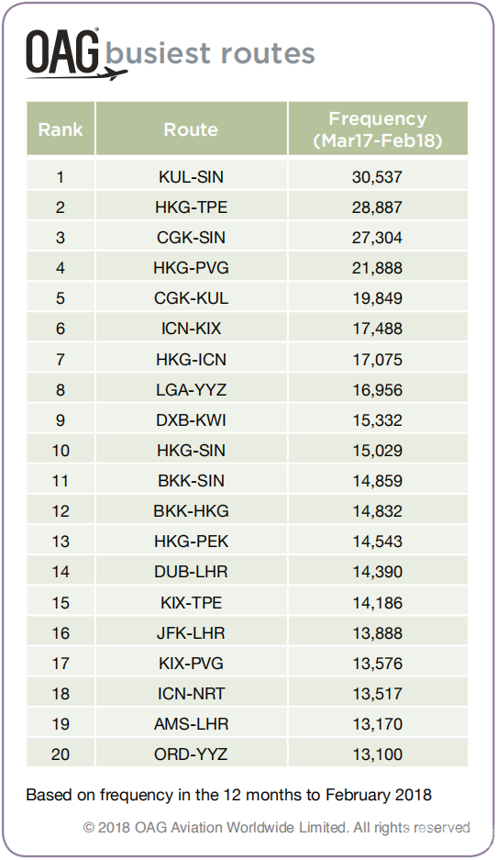Click the Frequency (Mar17-Feb18) column header
This screenshot has width=498, height=860.
378,129
